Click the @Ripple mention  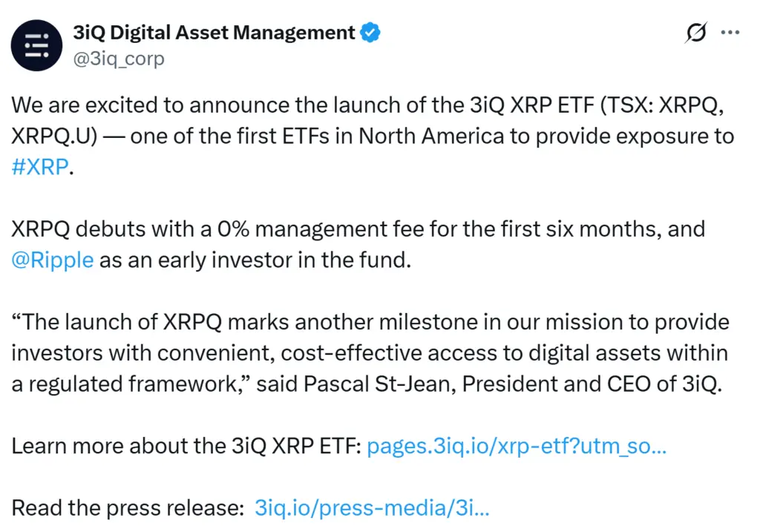[x=52, y=260]
